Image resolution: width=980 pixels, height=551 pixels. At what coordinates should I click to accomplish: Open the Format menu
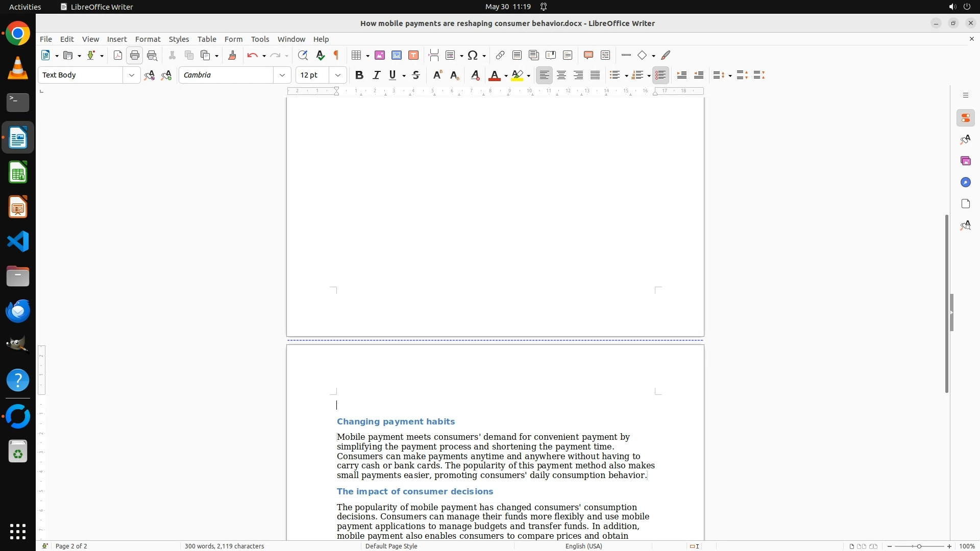pyautogui.click(x=148, y=39)
